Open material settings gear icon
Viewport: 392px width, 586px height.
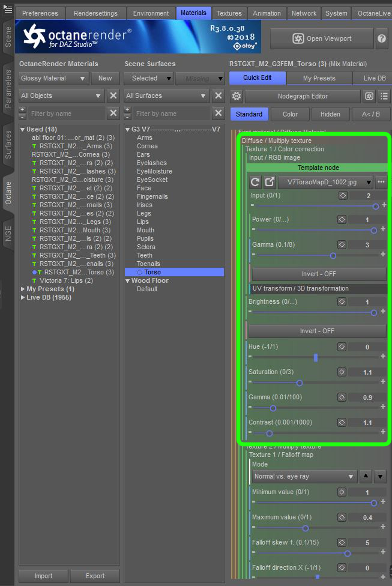237,96
